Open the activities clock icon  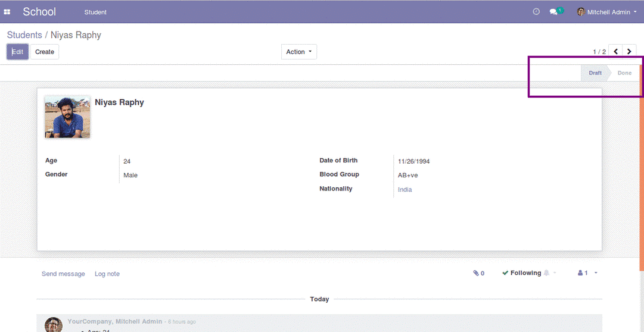[536, 11]
